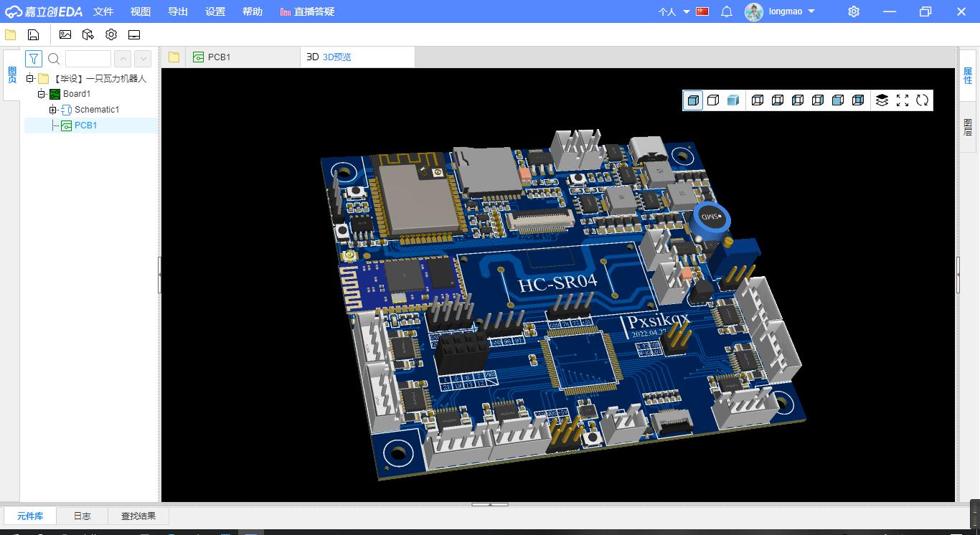
Task: Click the save icon in the top toolbar
Action: tap(33, 34)
